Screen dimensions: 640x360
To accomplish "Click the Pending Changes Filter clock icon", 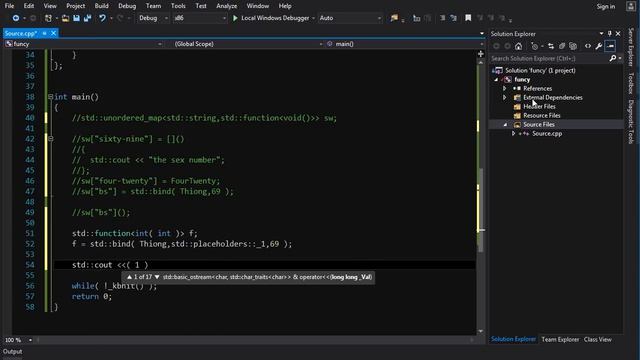I will (534, 46).
